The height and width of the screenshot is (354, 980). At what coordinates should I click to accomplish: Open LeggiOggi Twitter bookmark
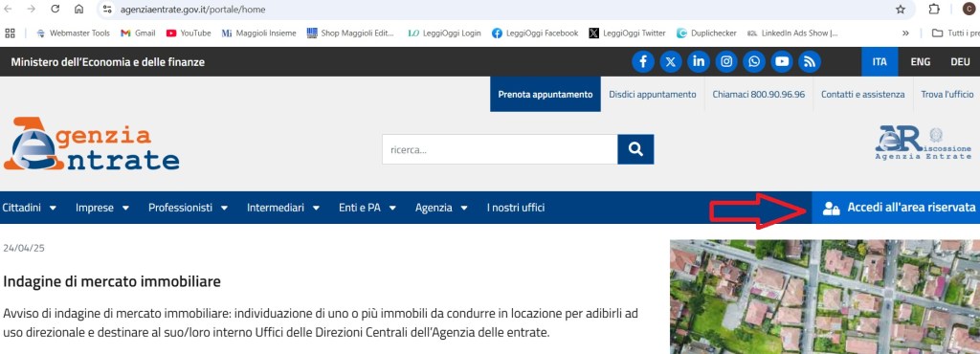(x=628, y=33)
